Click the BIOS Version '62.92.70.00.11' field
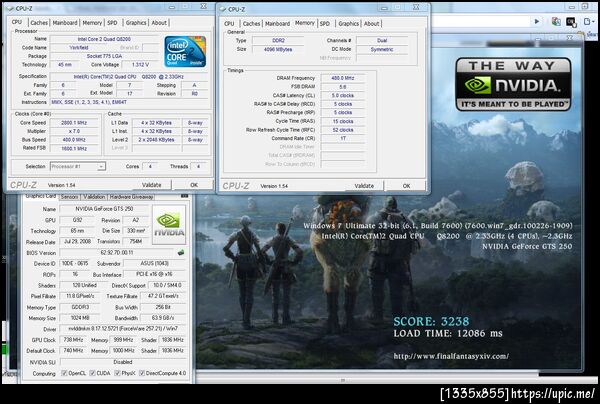The height and width of the screenshot is (404, 600). (117, 252)
